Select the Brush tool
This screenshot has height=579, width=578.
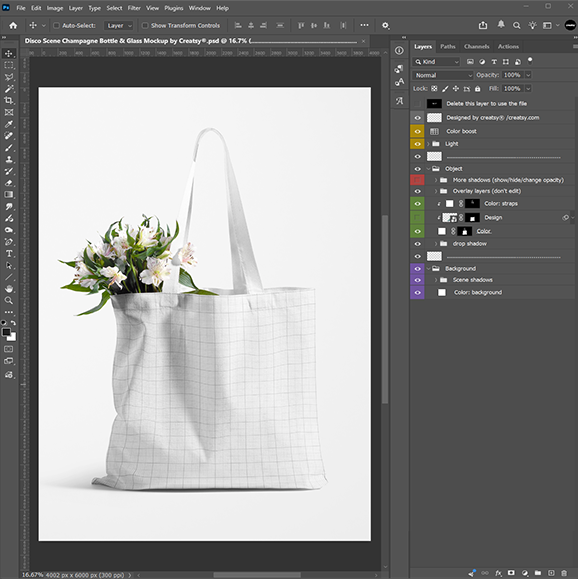click(9, 148)
